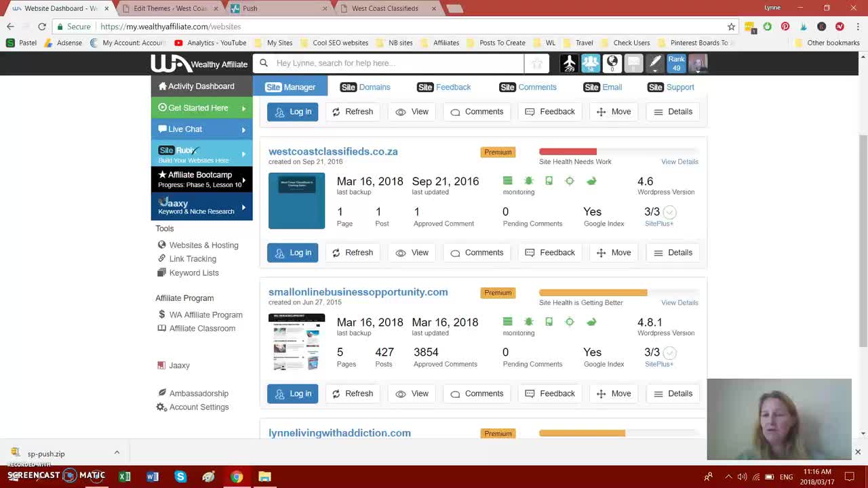
Task: Focus the help search field
Action: pyautogui.click(x=397, y=63)
